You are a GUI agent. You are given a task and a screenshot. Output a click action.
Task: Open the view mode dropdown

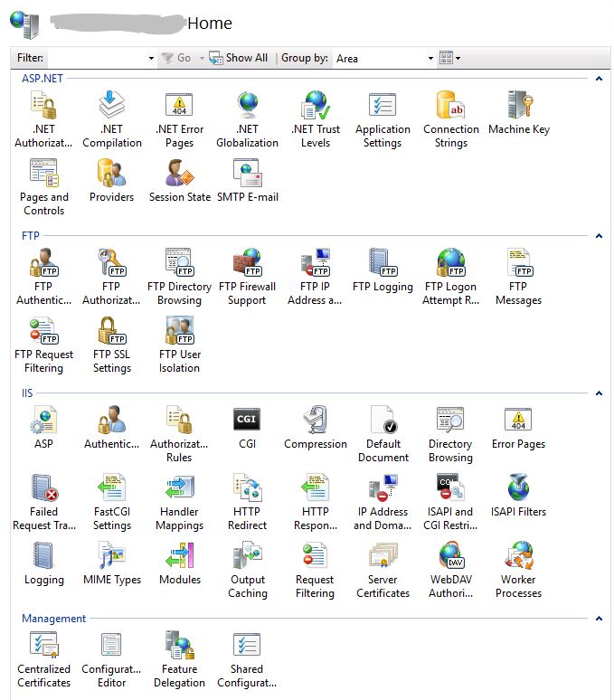[x=449, y=58]
